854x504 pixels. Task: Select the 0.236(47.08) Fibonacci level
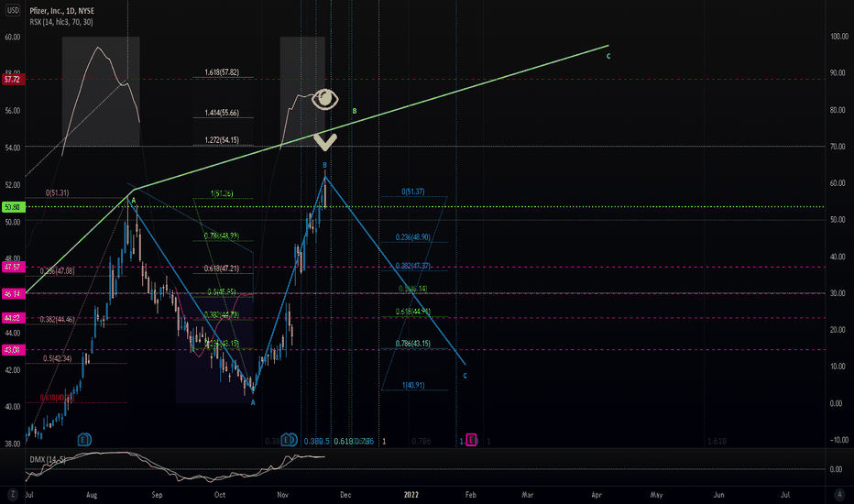(57, 271)
